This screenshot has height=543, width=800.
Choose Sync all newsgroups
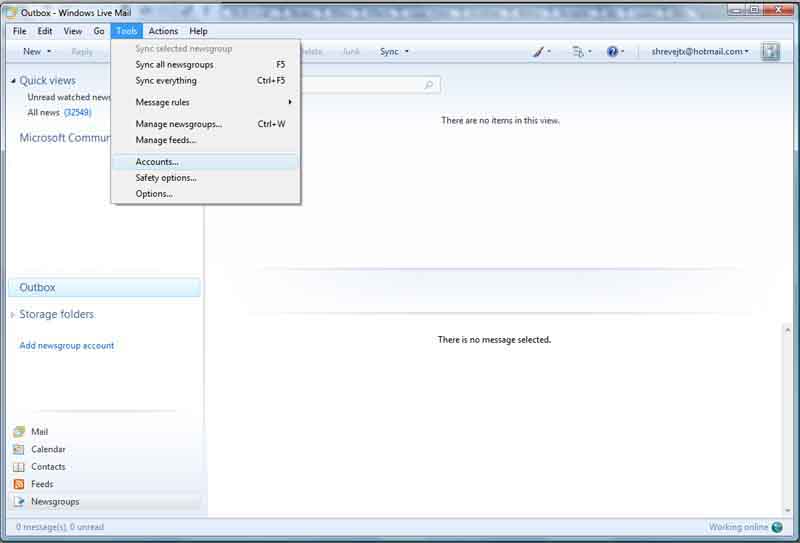point(205,65)
